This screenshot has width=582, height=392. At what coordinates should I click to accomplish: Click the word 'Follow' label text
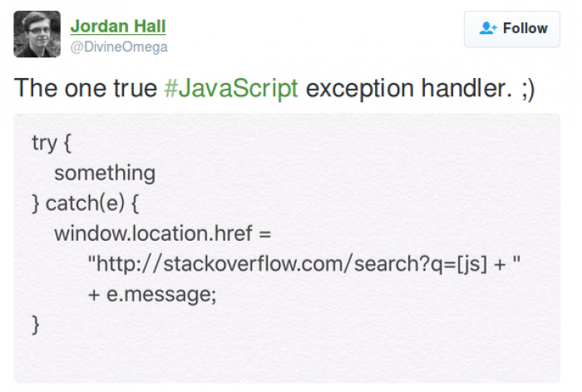click(525, 28)
